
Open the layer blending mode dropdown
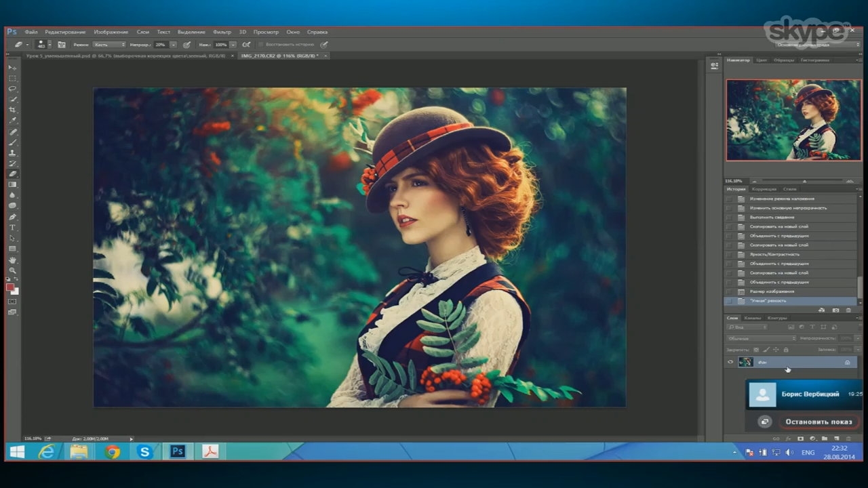762,338
